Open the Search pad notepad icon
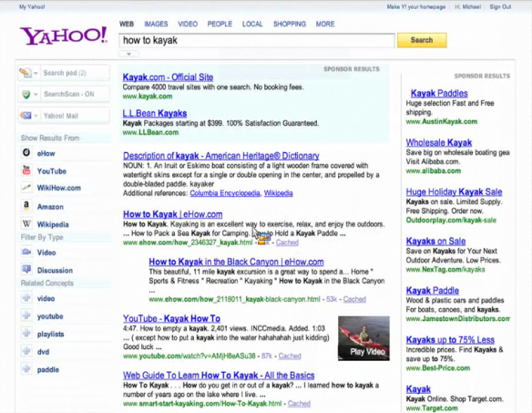 click(x=26, y=73)
